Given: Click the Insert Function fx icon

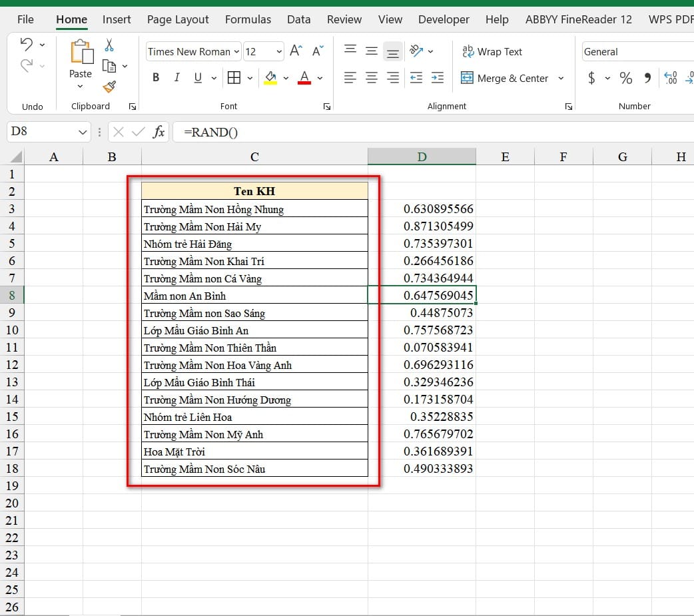Looking at the screenshot, I should [159, 132].
